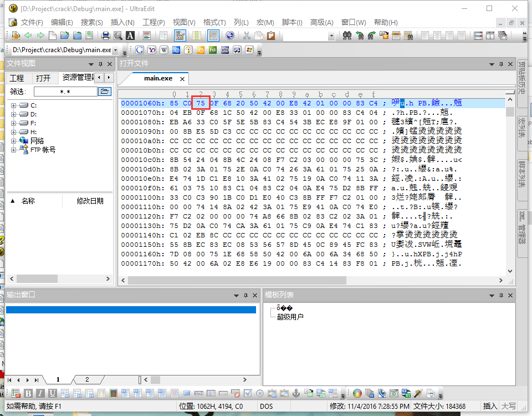Click the Find binoculars icon
This screenshot has height=416, width=532.
point(347,35)
